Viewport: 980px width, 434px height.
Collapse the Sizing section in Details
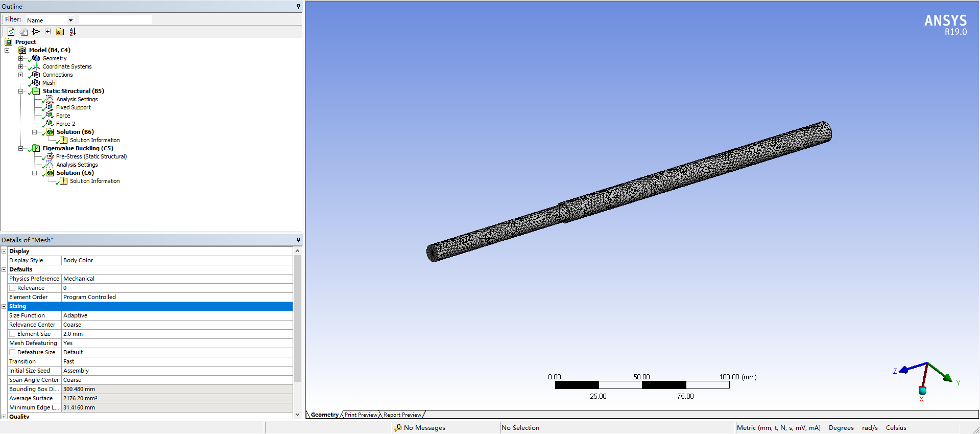coord(4,306)
